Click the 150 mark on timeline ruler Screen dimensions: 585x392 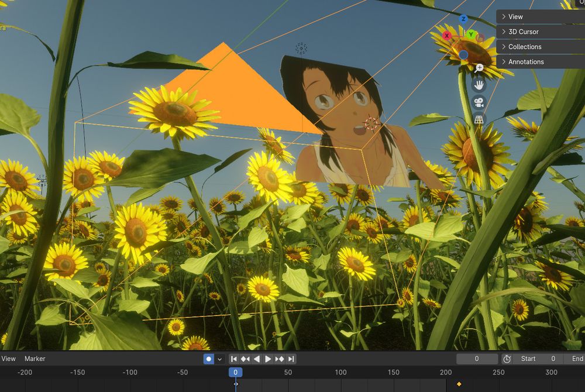click(393, 372)
